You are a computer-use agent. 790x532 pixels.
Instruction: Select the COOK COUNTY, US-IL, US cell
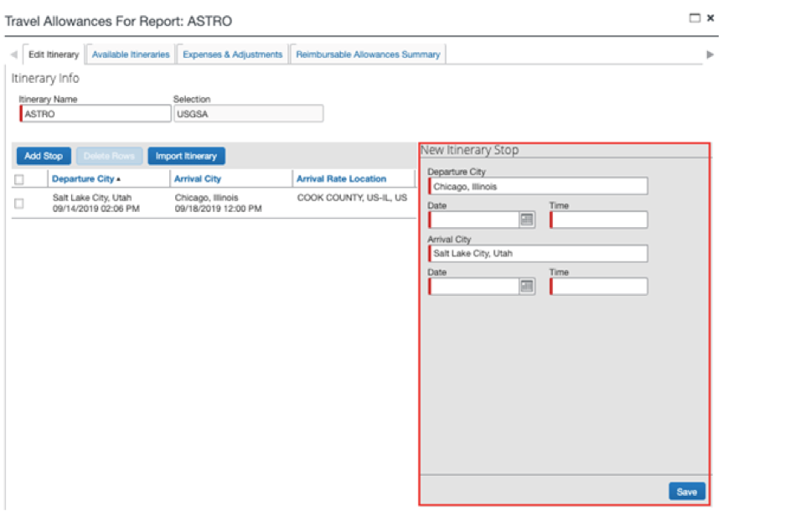click(352, 198)
